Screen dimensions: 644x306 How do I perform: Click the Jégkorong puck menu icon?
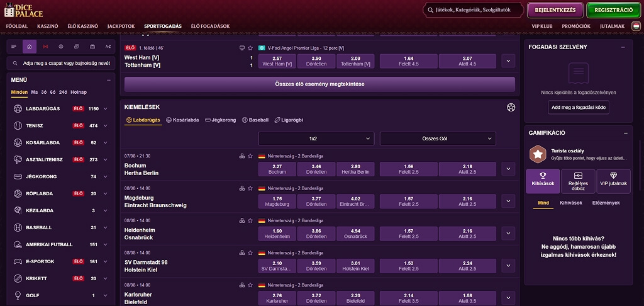point(18,176)
